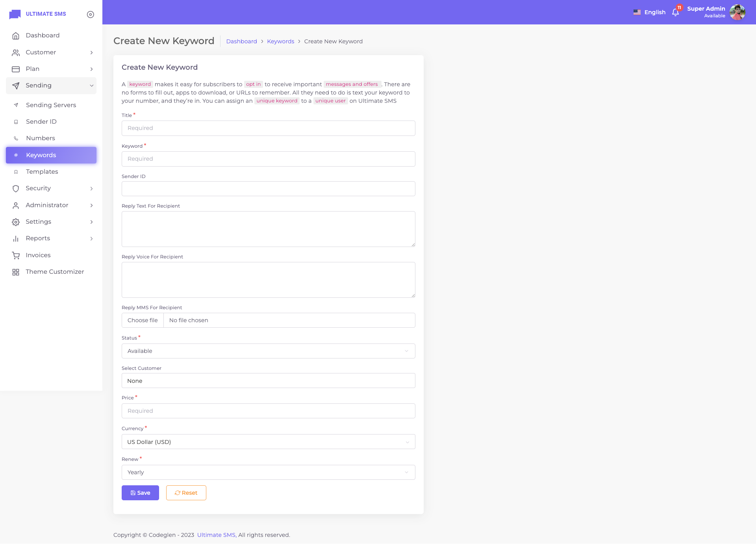Screen dimensions: 756x544
Task: Click the Invoices cart icon
Action: [x=16, y=255]
